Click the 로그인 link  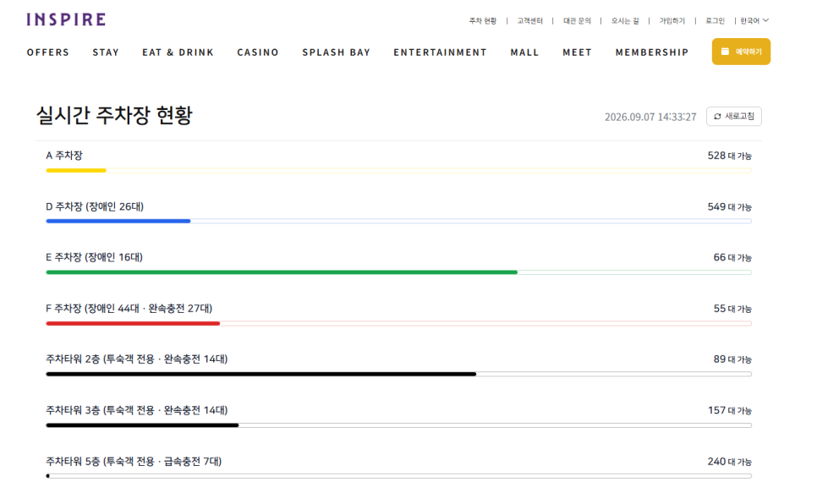pyautogui.click(x=715, y=21)
